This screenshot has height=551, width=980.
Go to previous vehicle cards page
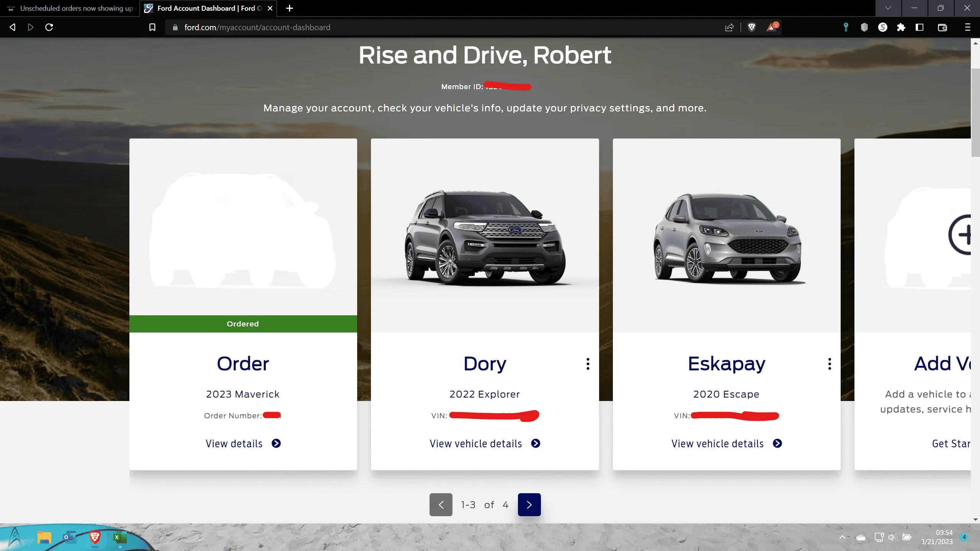(x=441, y=505)
